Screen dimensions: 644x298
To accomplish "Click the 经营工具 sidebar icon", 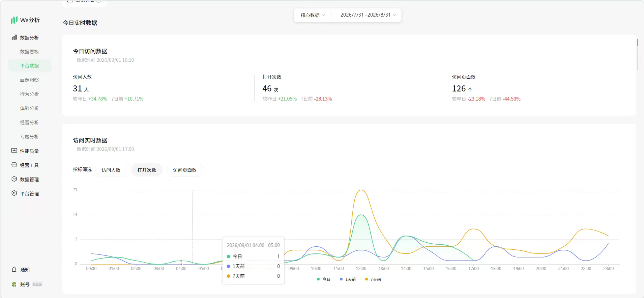I will click(x=14, y=165).
